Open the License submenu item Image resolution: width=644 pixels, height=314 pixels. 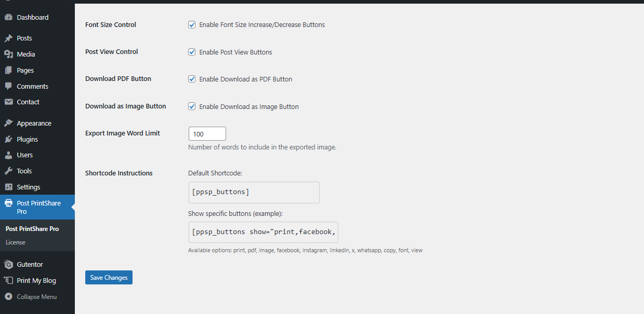(x=16, y=242)
